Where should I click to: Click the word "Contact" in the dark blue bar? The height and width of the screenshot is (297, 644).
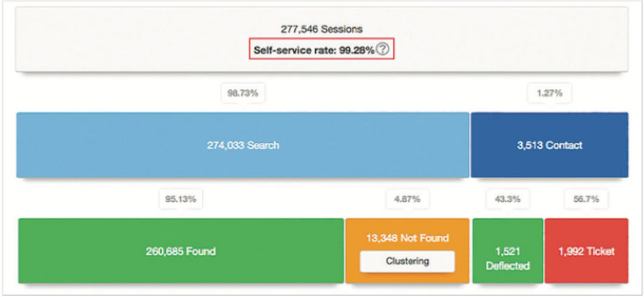coord(563,145)
